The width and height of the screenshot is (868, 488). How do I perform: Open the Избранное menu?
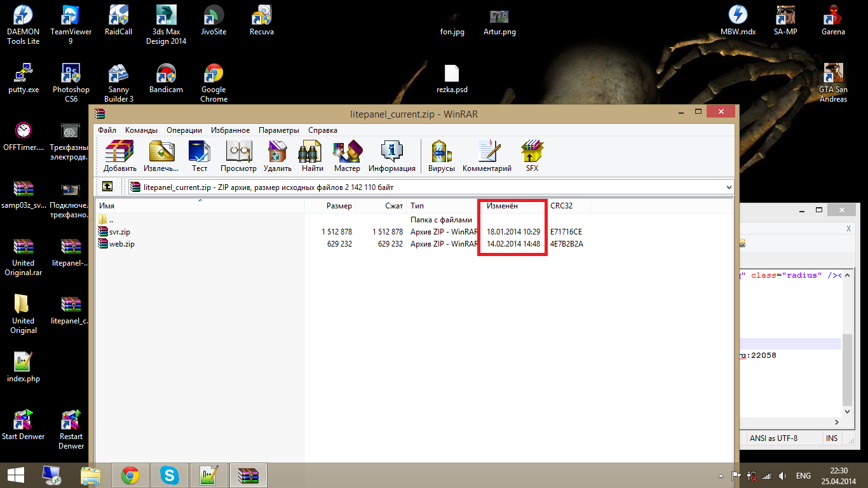231,130
